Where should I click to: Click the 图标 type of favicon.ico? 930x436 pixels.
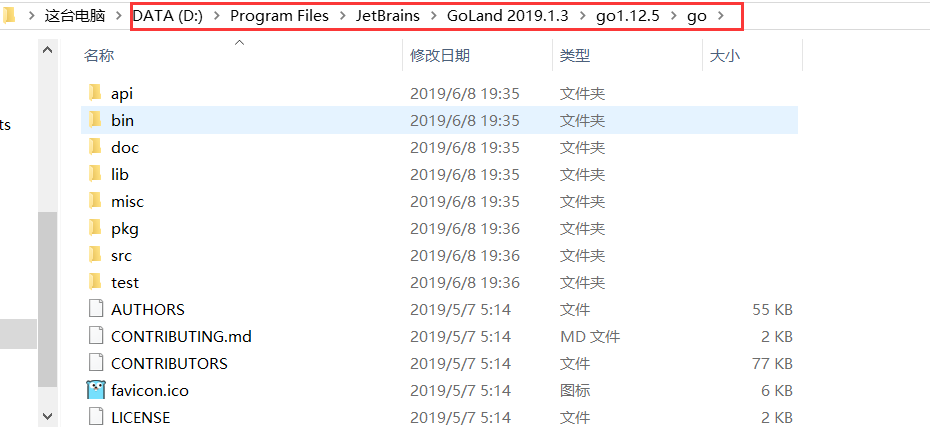point(575,390)
